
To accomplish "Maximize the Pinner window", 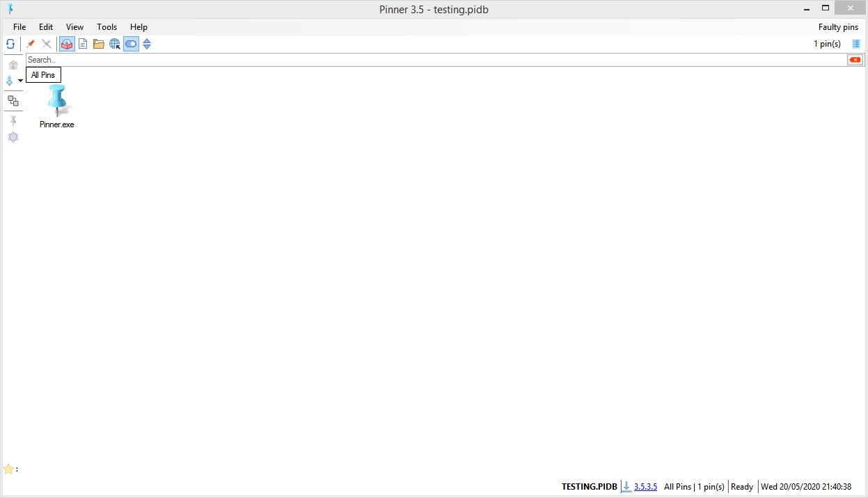I will 826,8.
